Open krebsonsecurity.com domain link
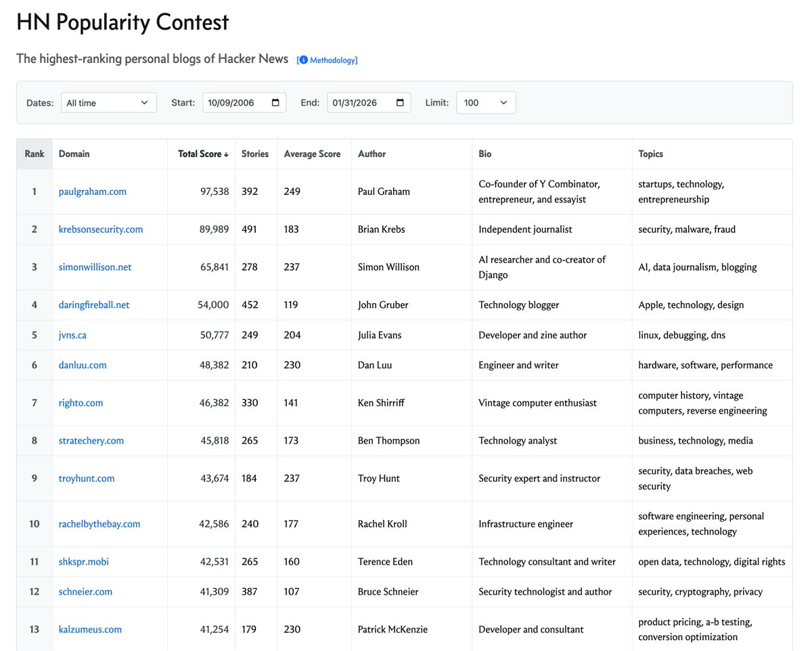 pos(101,229)
